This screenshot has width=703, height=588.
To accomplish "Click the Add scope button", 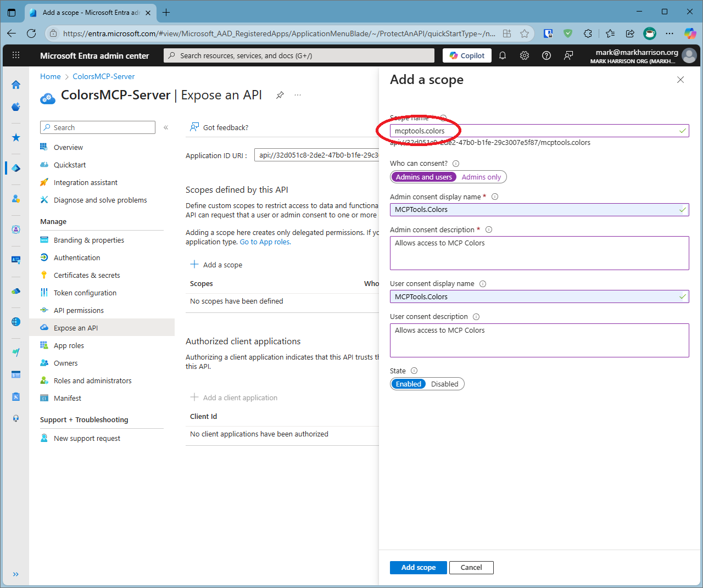I will (x=418, y=567).
